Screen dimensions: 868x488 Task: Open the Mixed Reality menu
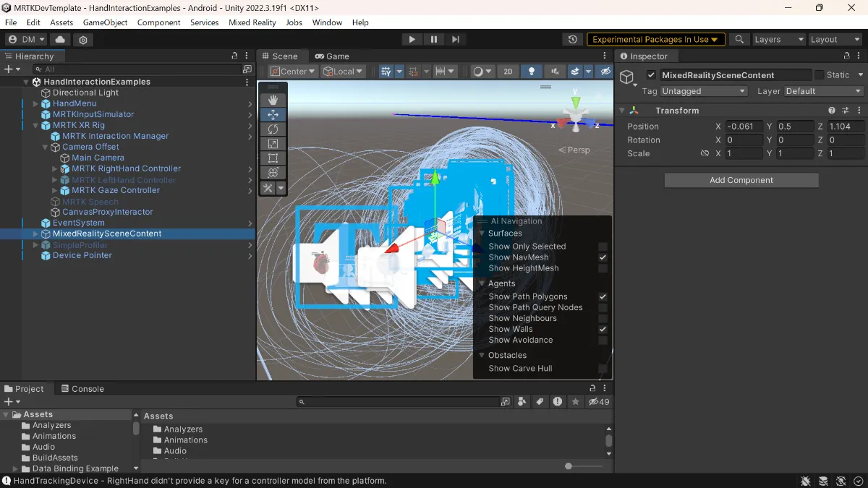(252, 22)
